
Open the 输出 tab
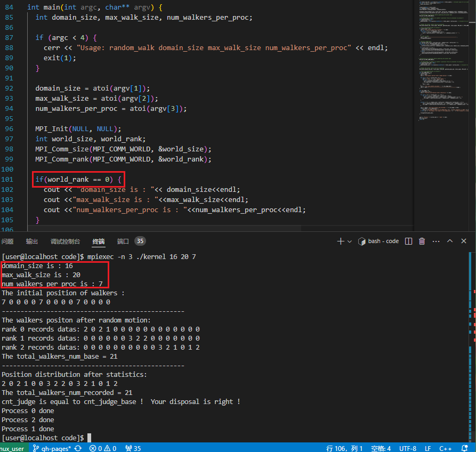(x=32, y=241)
